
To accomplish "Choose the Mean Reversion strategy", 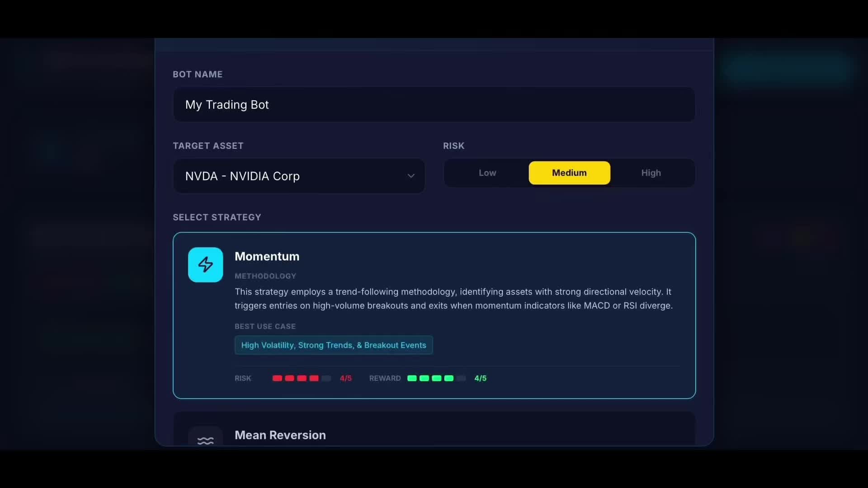I will [x=434, y=429].
